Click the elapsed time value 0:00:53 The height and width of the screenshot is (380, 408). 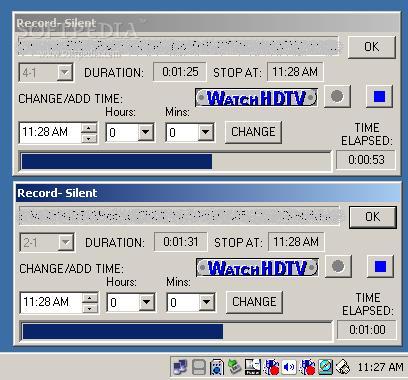pyautogui.click(x=366, y=160)
